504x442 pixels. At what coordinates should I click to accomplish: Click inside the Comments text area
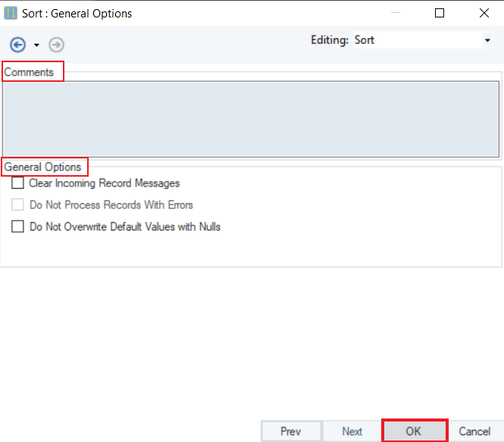(x=251, y=119)
